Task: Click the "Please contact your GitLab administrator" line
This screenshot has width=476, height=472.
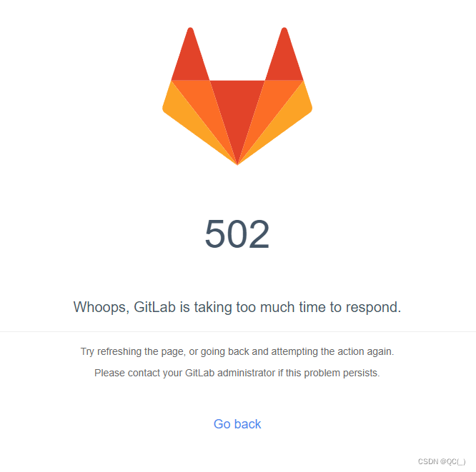Action: 237,373
